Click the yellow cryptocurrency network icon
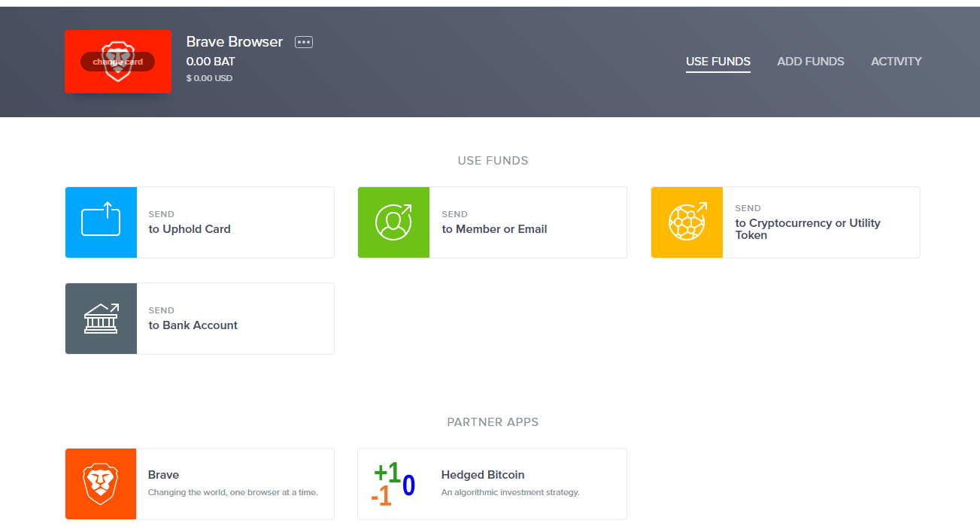Viewport: 980px width, 532px height. (x=687, y=222)
